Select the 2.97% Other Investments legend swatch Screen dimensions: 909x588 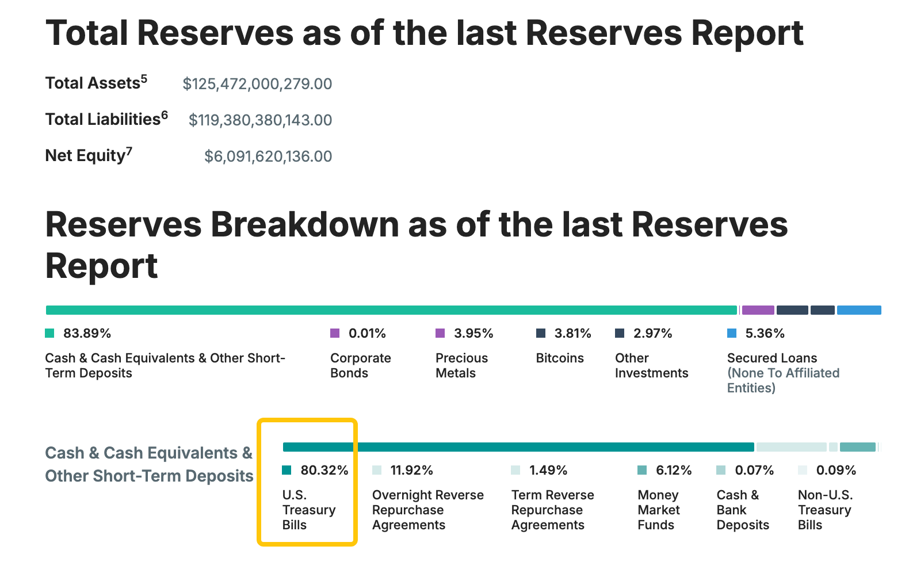pos(620,333)
